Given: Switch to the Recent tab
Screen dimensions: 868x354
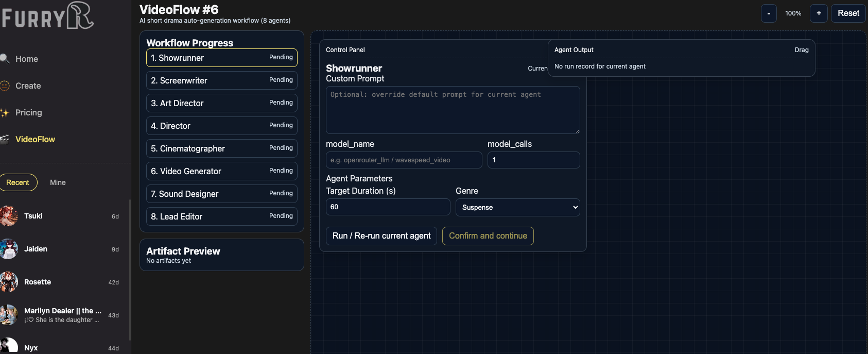Looking at the screenshot, I should click(18, 182).
